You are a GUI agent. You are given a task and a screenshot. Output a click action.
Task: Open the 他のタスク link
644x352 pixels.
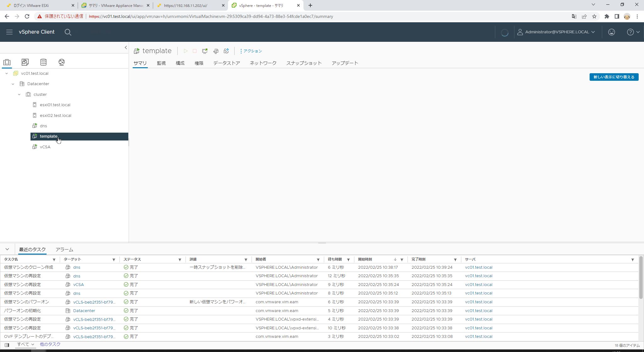50,344
